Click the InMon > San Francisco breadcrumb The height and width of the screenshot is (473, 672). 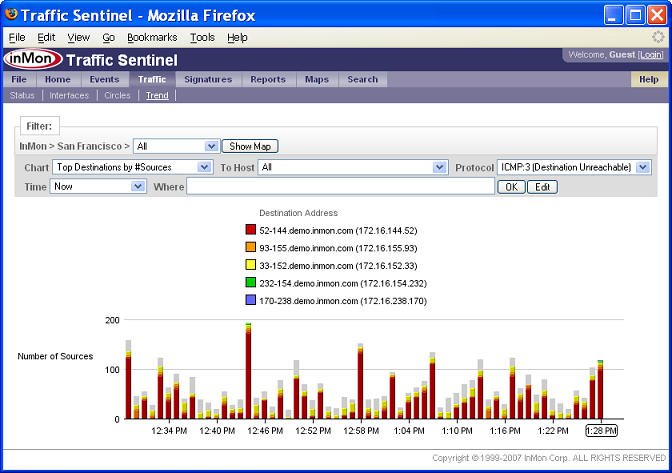pyautogui.click(x=74, y=146)
